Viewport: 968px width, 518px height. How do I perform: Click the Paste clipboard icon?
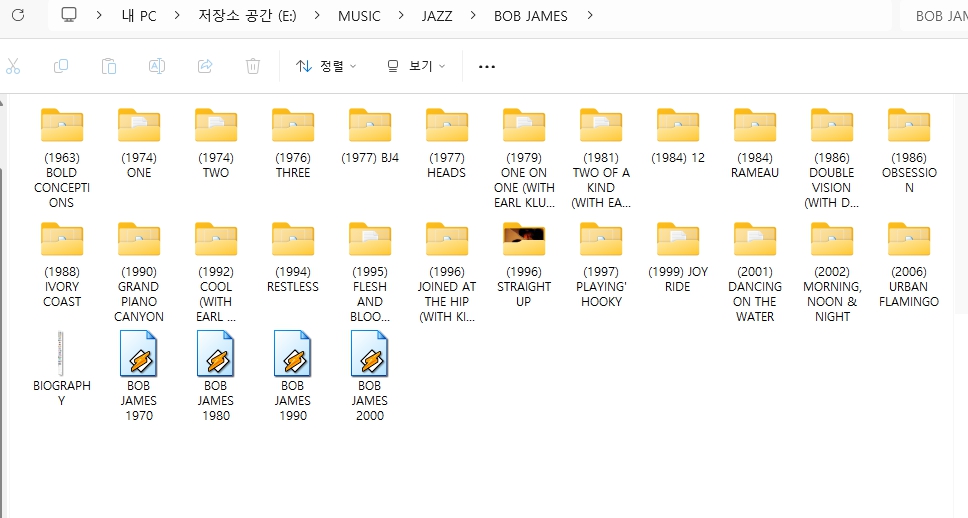pyautogui.click(x=109, y=66)
